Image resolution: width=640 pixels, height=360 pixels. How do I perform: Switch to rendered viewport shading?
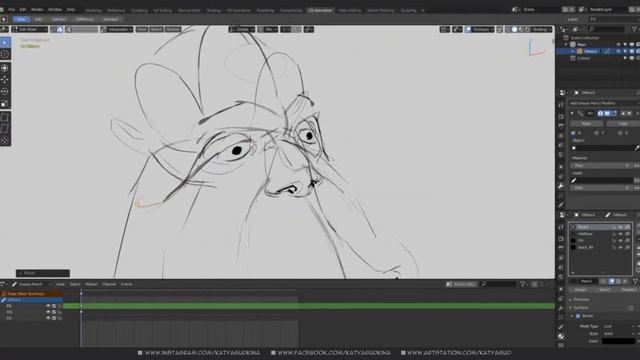tap(528, 29)
